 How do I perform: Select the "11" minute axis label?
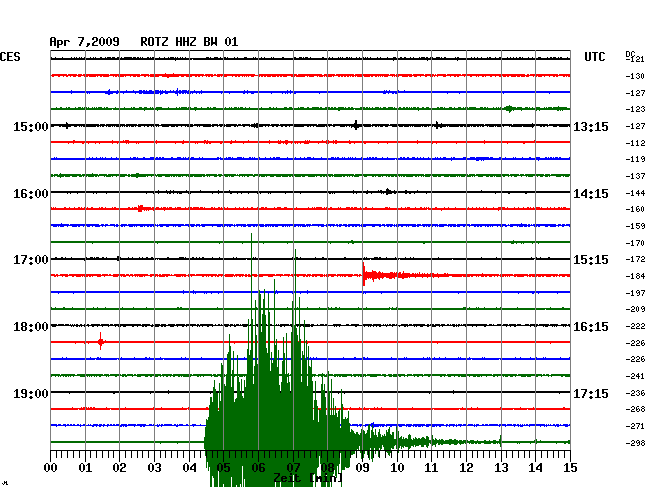[x=432, y=468]
